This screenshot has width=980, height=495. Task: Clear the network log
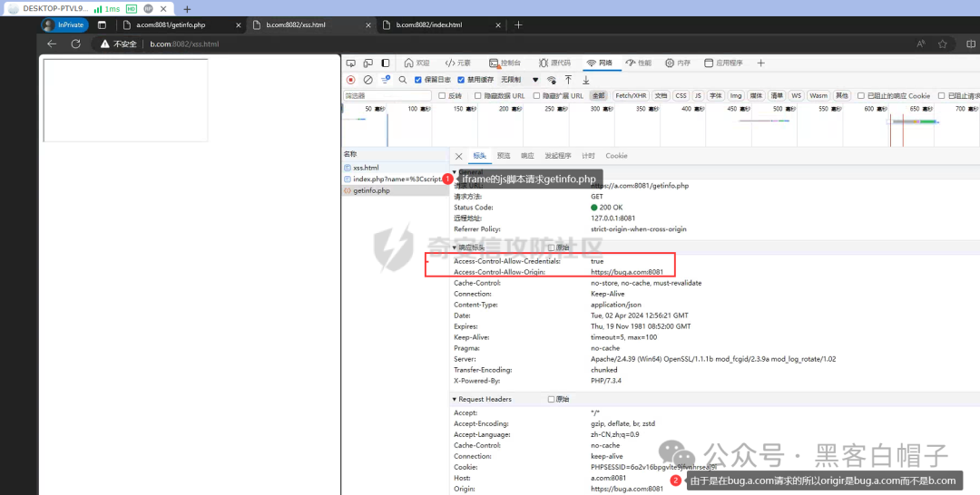point(368,80)
